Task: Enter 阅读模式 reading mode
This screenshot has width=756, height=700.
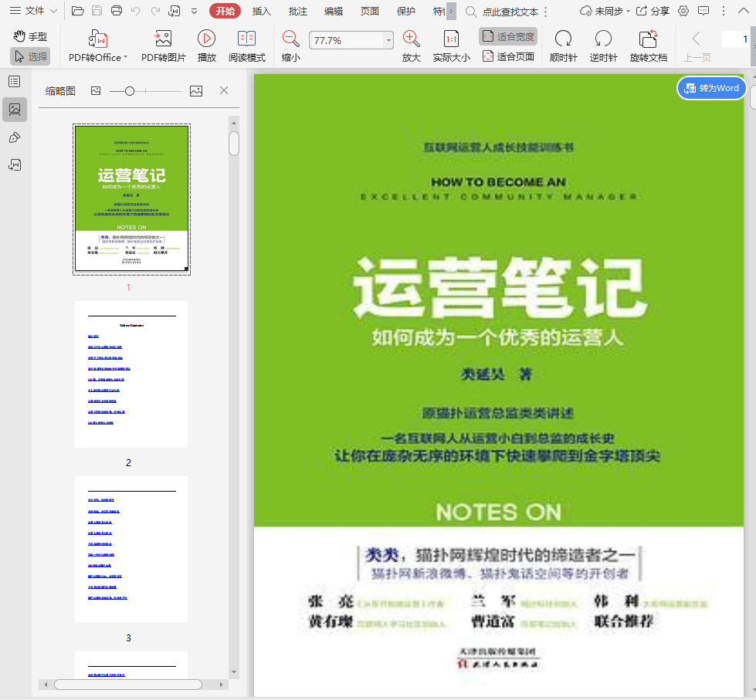Action: (246, 39)
